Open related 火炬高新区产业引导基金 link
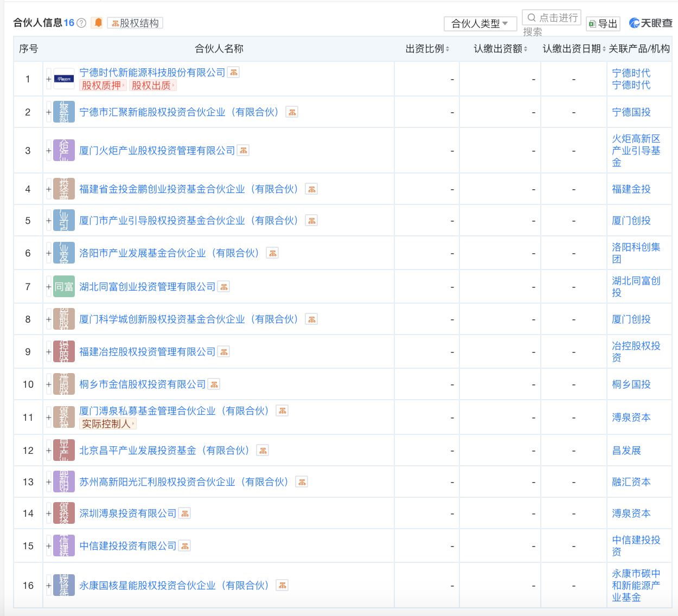Screen dimensions: 678x616 (x=636, y=151)
